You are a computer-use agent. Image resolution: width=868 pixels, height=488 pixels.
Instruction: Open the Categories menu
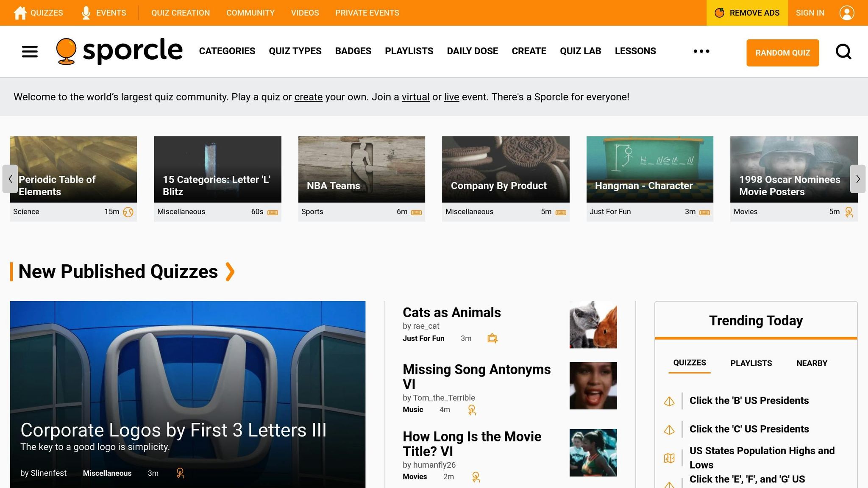click(227, 51)
